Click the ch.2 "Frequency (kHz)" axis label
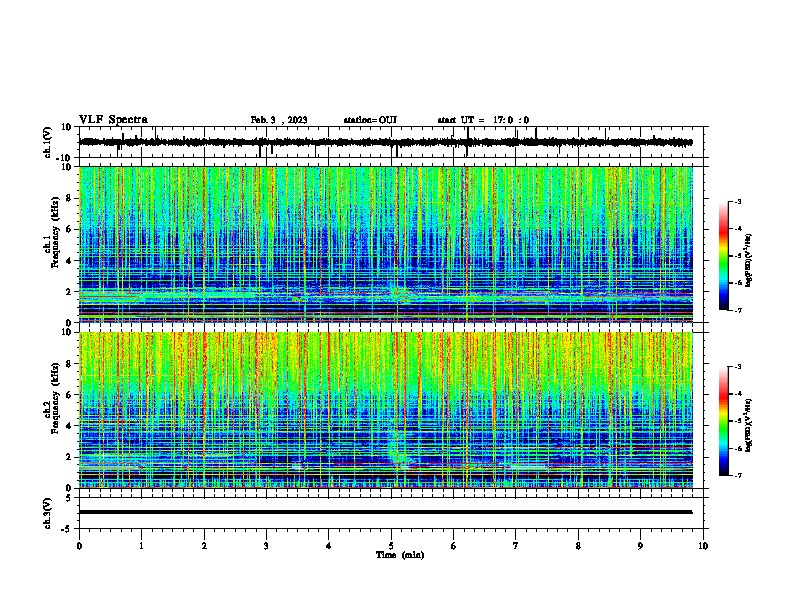 click(x=55, y=398)
